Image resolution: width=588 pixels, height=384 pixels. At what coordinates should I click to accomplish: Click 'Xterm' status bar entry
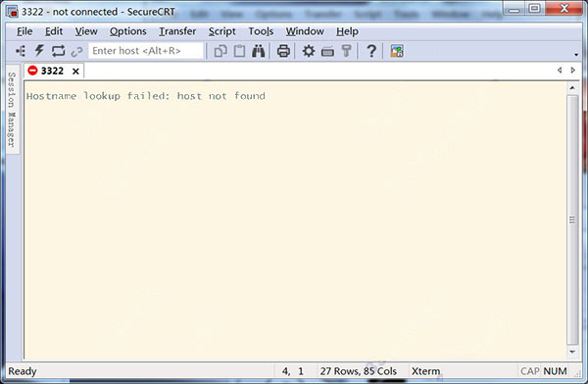point(425,371)
